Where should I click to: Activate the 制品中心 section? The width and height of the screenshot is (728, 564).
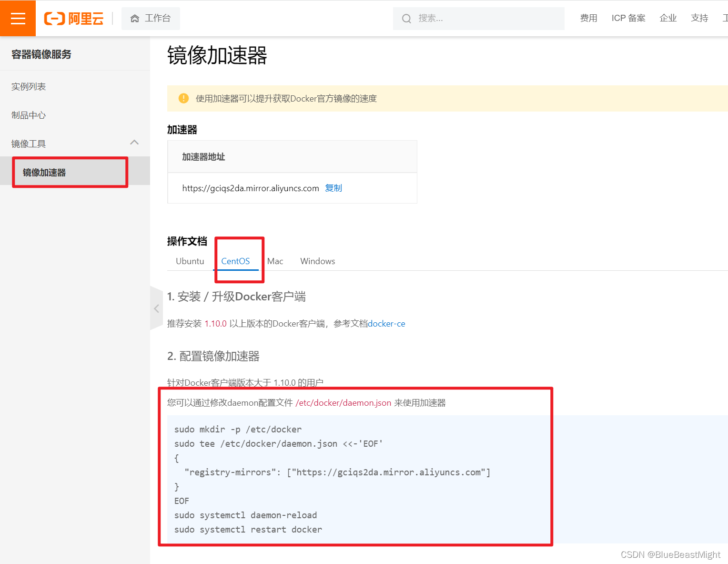click(28, 115)
